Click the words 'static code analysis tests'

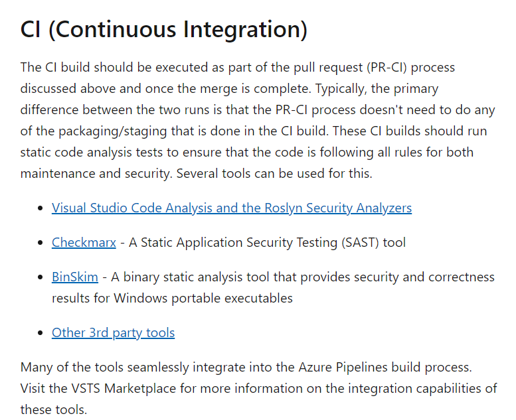(x=92, y=153)
